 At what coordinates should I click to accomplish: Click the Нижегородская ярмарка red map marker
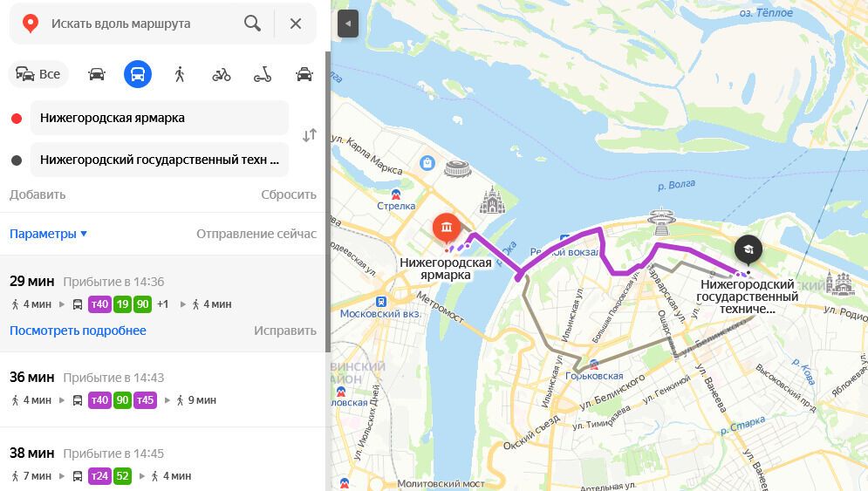pyautogui.click(x=447, y=227)
